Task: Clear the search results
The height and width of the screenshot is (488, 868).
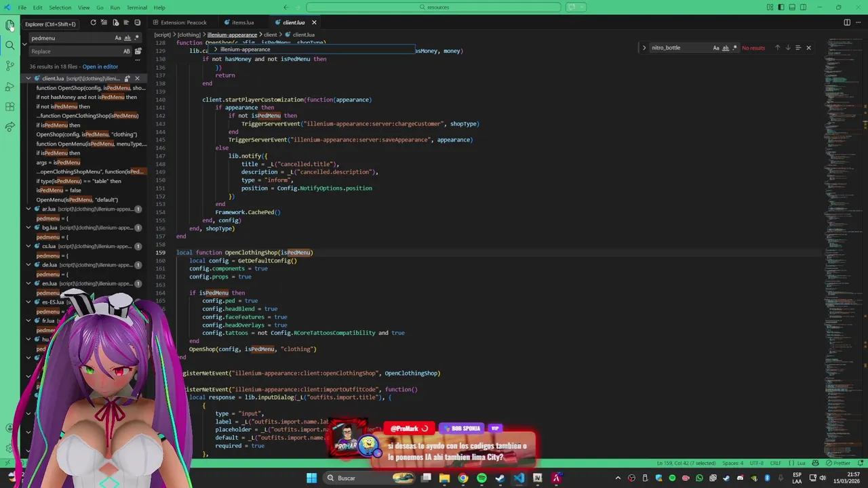Action: 104,23
